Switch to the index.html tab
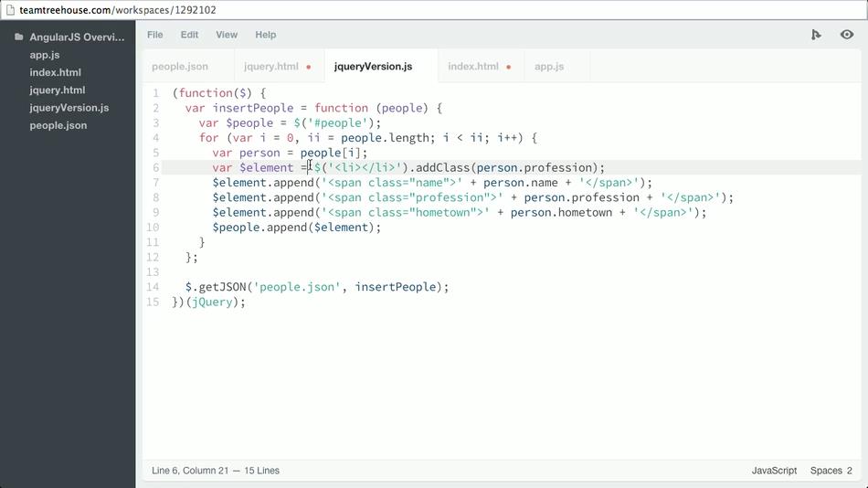Viewport: 868px width, 488px height. (481, 67)
